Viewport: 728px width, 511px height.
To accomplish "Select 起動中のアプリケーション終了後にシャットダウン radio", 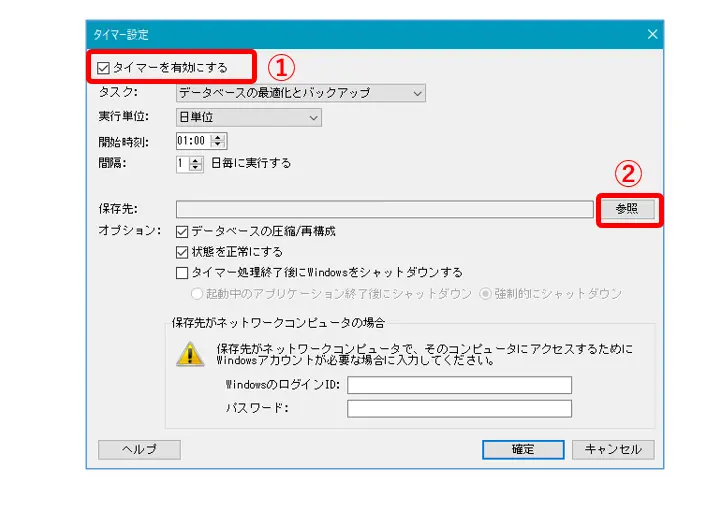I will pyautogui.click(x=197, y=294).
